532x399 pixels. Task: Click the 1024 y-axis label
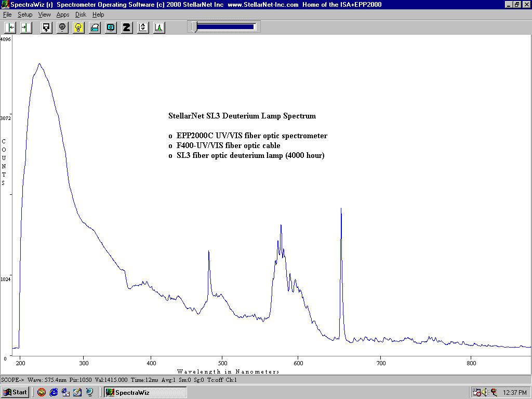5,279
